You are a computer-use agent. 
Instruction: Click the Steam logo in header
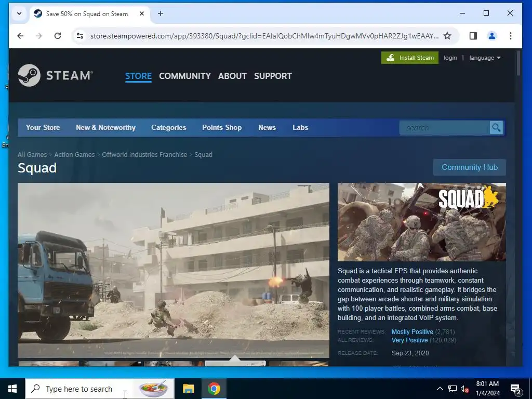coord(55,75)
